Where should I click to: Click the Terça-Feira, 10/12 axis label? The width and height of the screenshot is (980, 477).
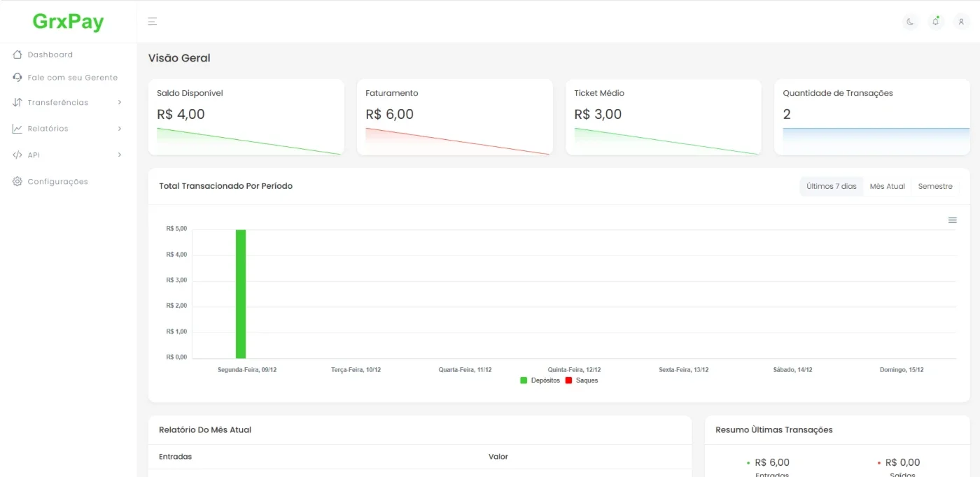[x=356, y=369]
